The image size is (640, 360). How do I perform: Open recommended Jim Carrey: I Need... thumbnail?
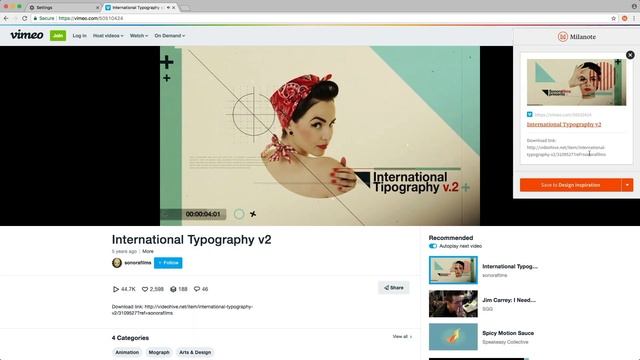(x=453, y=304)
